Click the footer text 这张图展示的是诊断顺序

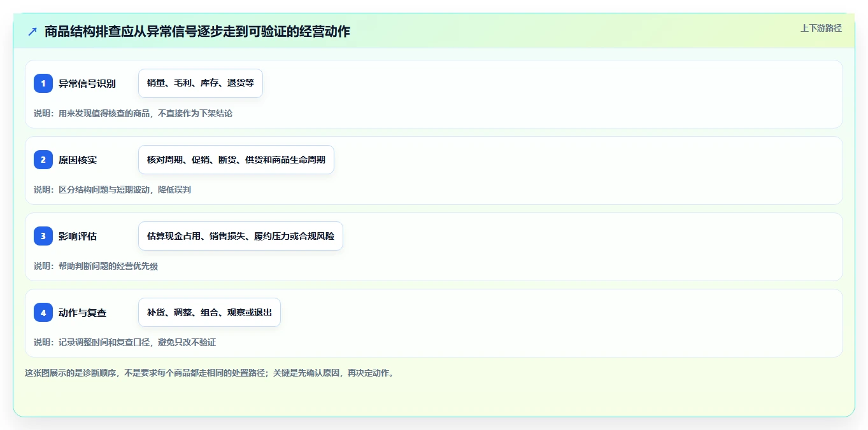(209, 373)
